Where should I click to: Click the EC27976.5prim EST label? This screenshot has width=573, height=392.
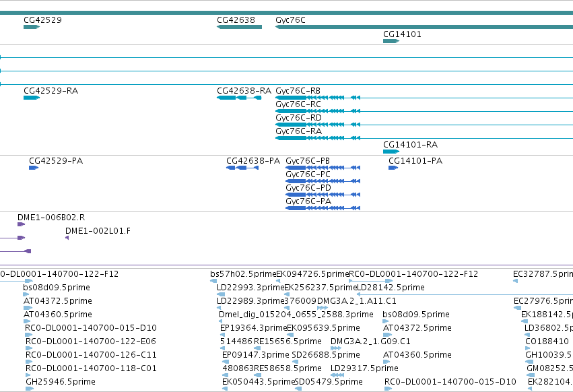coord(543,301)
